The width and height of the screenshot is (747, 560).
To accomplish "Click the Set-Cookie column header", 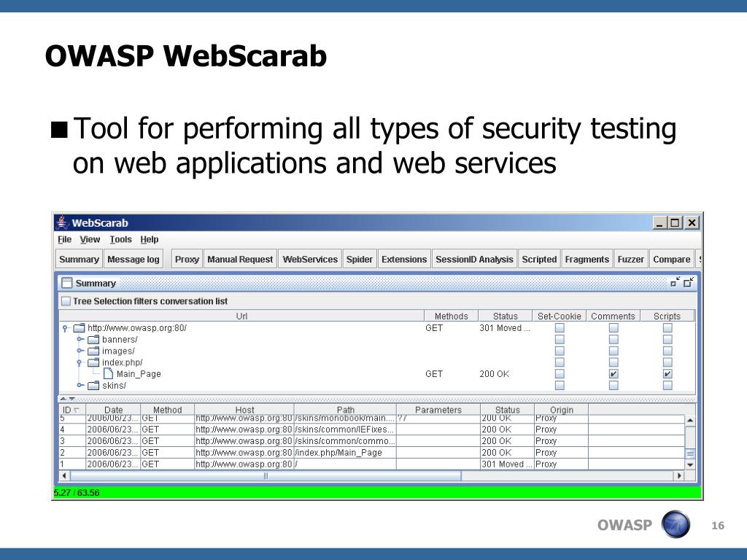I will point(560,316).
